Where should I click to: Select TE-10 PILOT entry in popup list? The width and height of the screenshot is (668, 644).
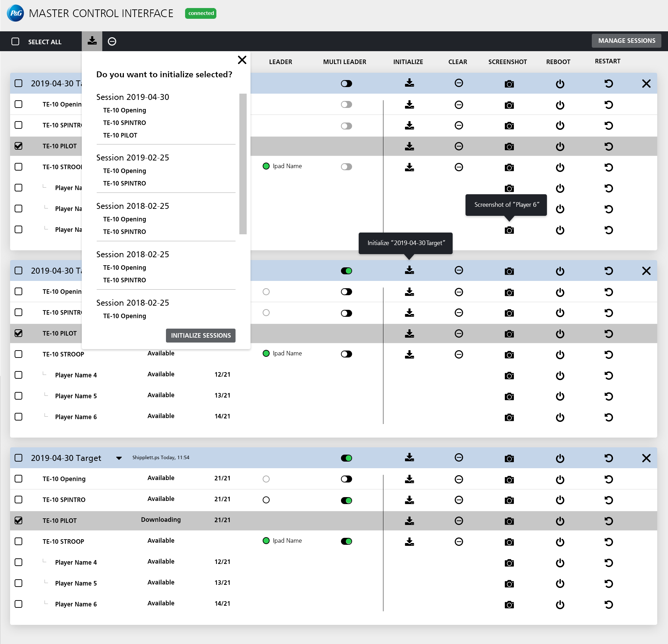[120, 135]
